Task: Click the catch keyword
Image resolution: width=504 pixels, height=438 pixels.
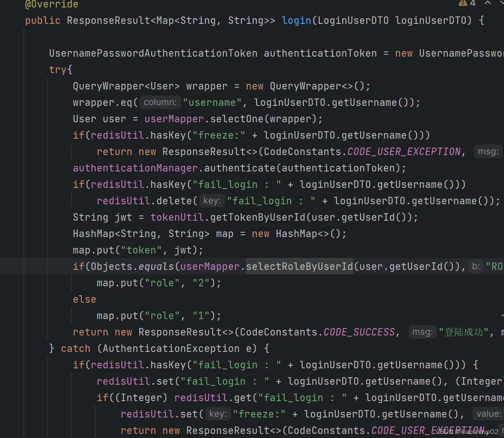Action: click(76, 349)
